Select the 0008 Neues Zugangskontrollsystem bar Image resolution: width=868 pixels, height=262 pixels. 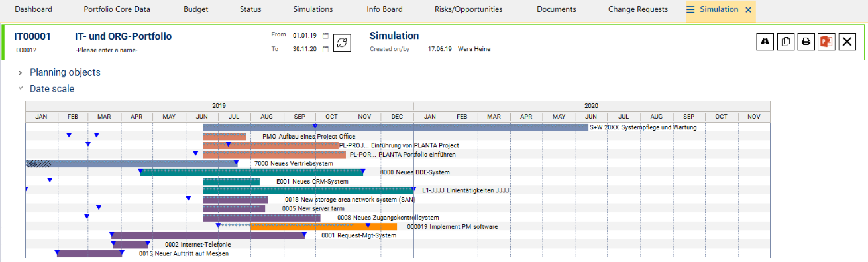261,217
